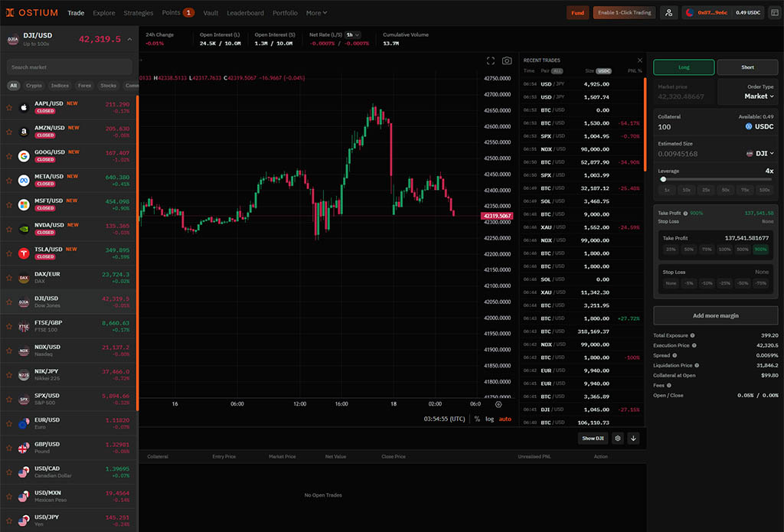This screenshot has width=784, height=532.
Task: Favorite the EUR/USD market with star
Action: point(9,423)
